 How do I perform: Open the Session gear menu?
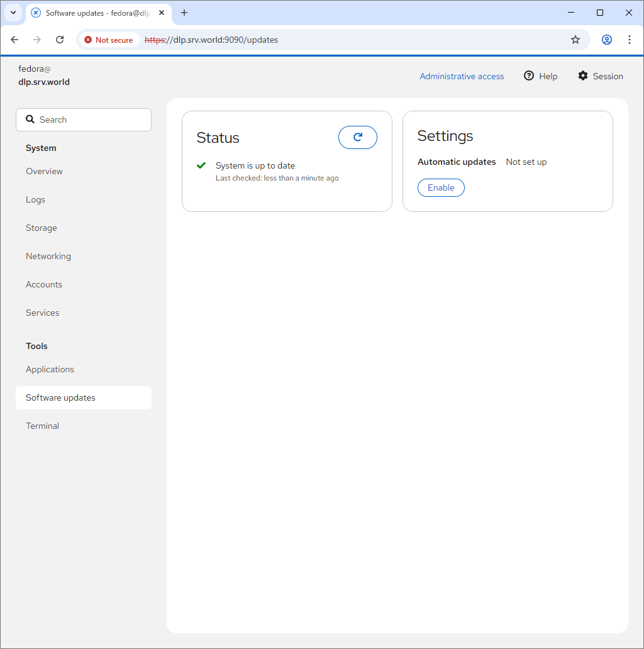coord(600,76)
